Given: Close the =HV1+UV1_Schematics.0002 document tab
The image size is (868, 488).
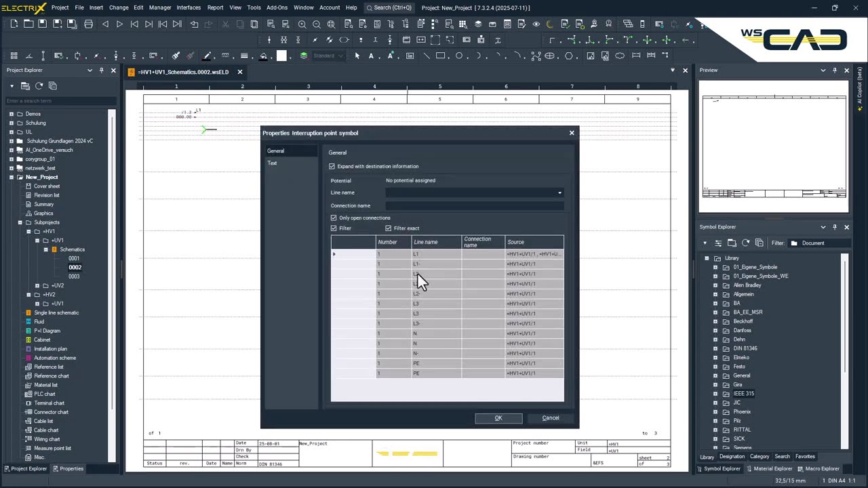Looking at the screenshot, I should [240, 72].
